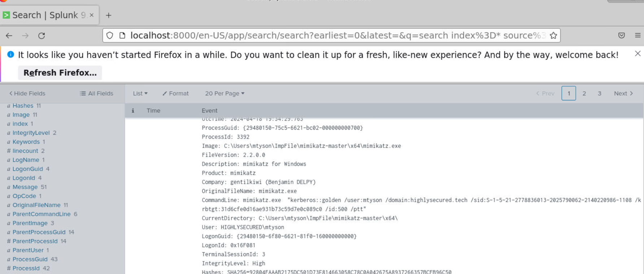
Task: Click the Time column header
Action: 153,110
